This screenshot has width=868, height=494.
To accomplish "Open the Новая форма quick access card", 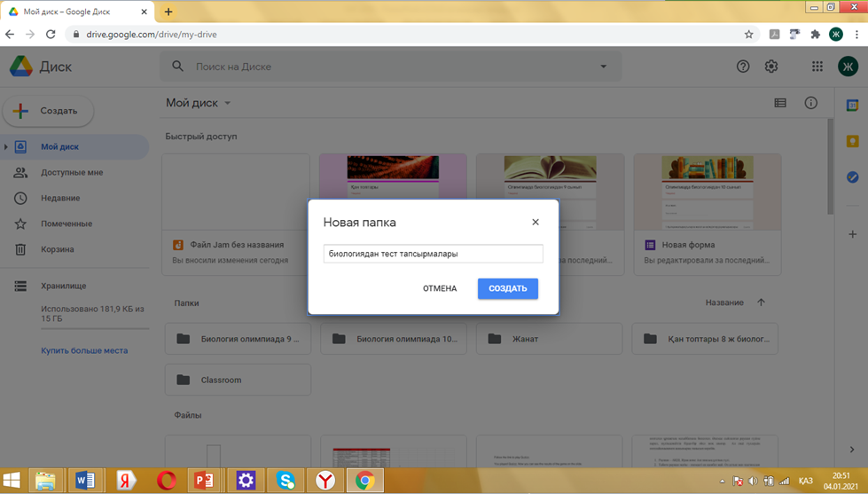I will click(708, 215).
